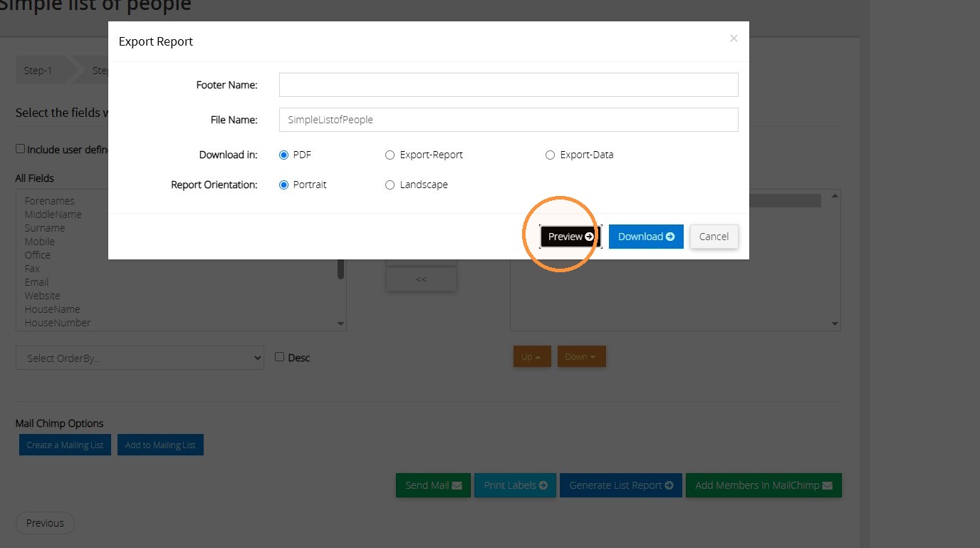Click the arrow icon on the Print Labels button
980x548 pixels.
543,485
